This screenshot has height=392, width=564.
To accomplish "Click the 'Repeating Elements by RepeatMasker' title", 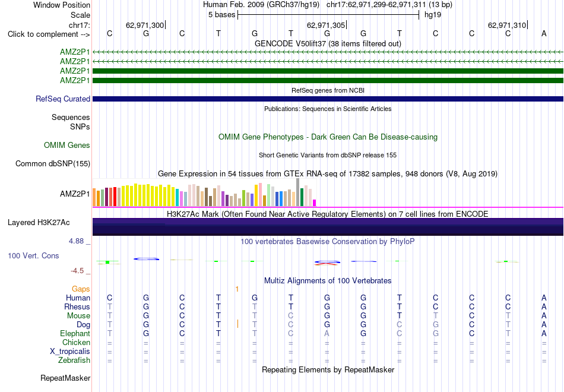I will point(328,369).
